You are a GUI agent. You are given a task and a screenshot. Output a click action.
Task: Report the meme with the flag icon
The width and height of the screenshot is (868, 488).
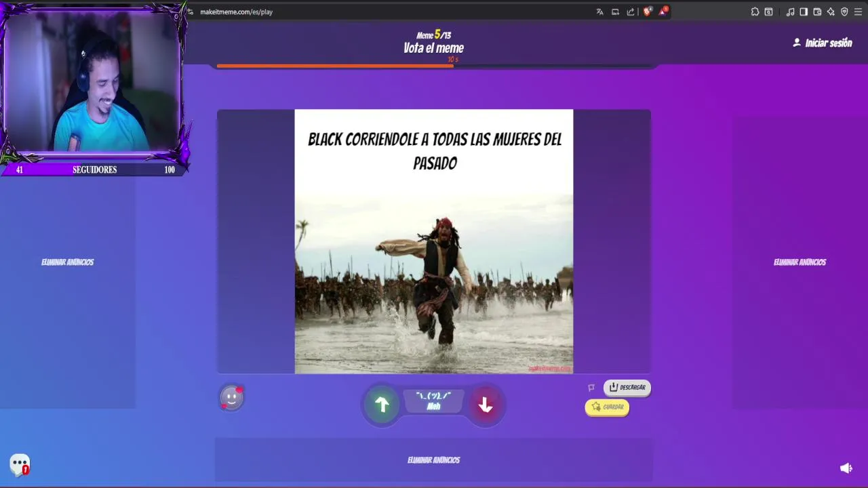(591, 388)
